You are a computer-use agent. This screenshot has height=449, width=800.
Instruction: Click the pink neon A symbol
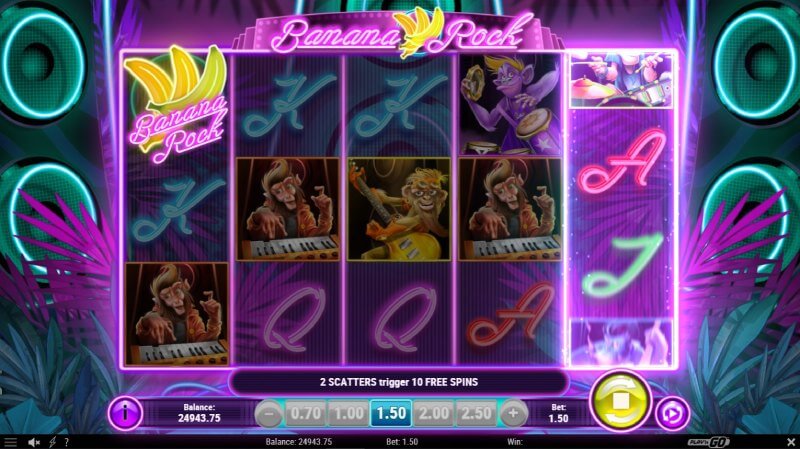coord(621,159)
